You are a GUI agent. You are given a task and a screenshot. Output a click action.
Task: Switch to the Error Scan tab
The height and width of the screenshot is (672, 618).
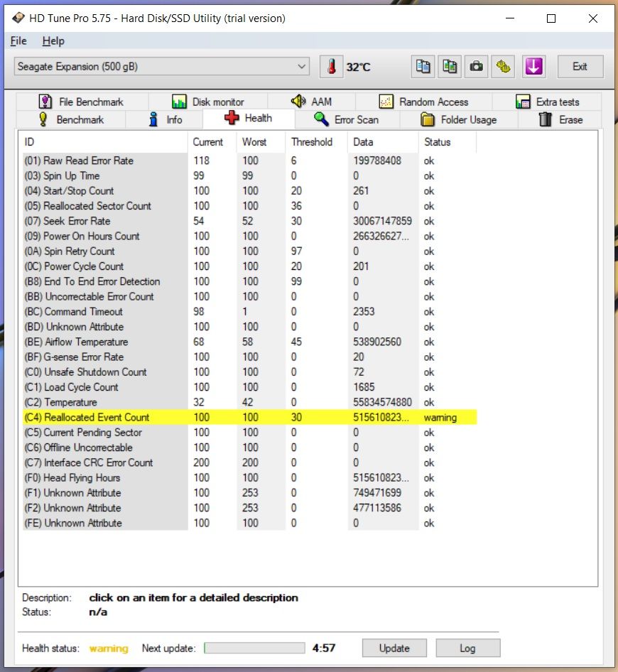(346, 119)
